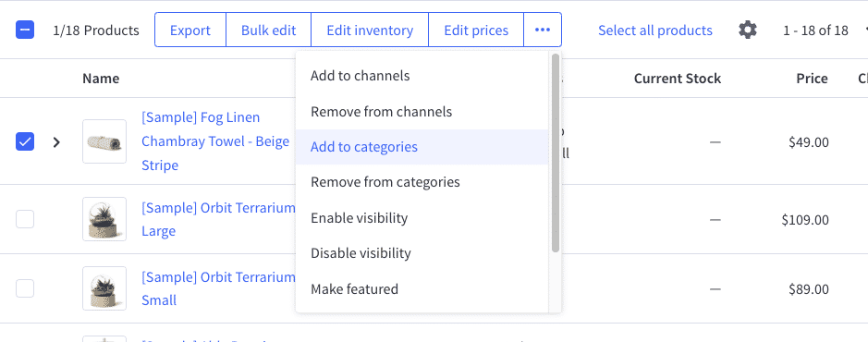Screen dimensions: 868x342
Task: Click the Orbit Terrarium Large thumbnail
Action: [x=104, y=219]
